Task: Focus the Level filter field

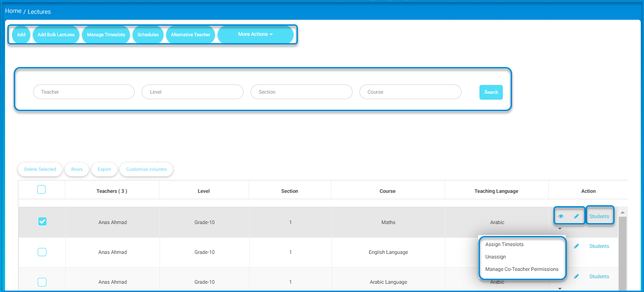Action: click(192, 92)
